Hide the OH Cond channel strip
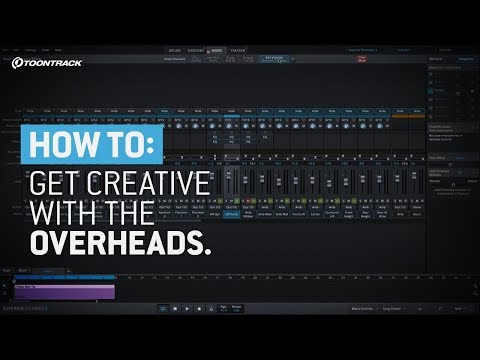The height and width of the screenshot is (360, 480). point(232,111)
